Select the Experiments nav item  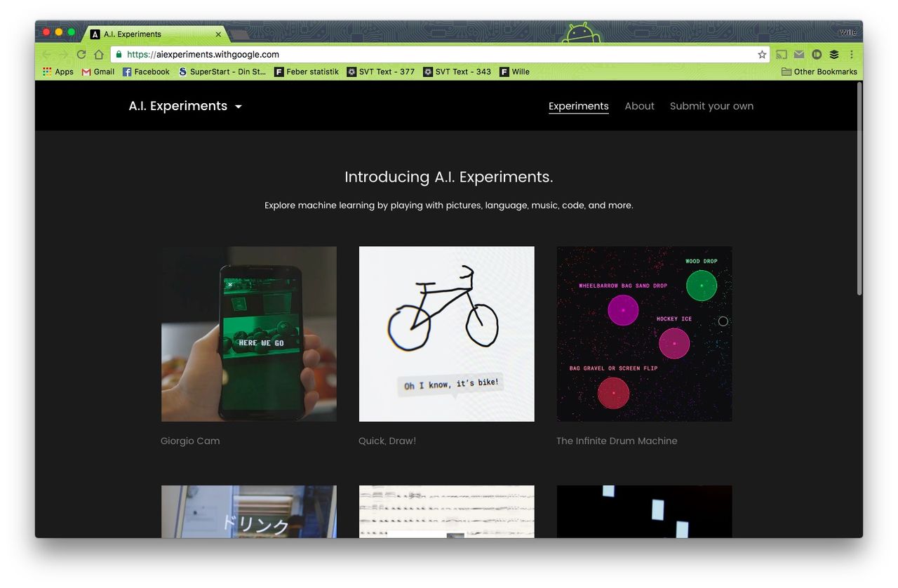579,106
